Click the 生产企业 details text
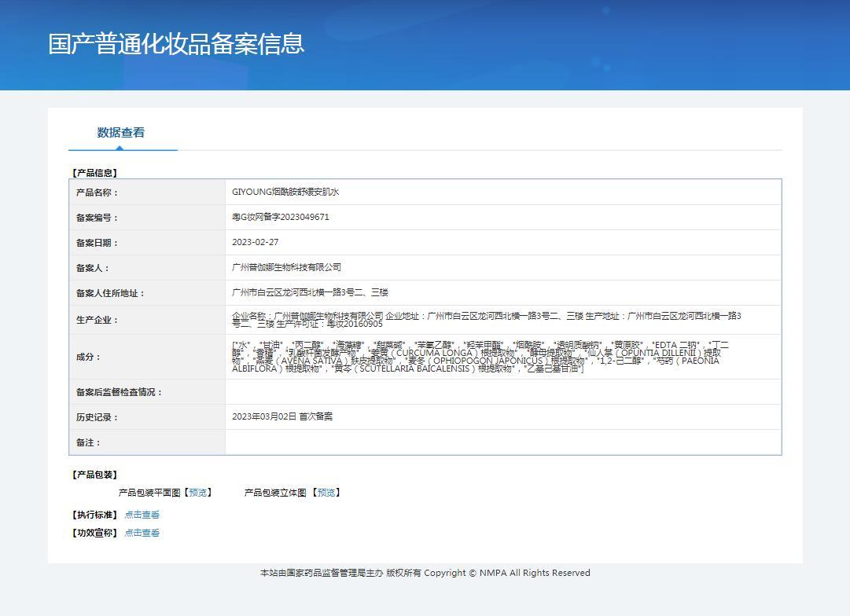850x616 pixels. pyautogui.click(x=488, y=319)
